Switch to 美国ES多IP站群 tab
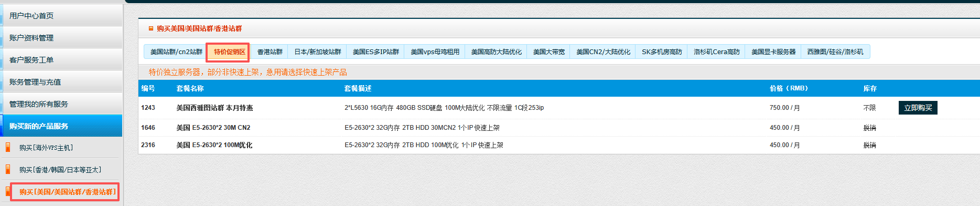980x206 pixels. pyautogui.click(x=375, y=51)
